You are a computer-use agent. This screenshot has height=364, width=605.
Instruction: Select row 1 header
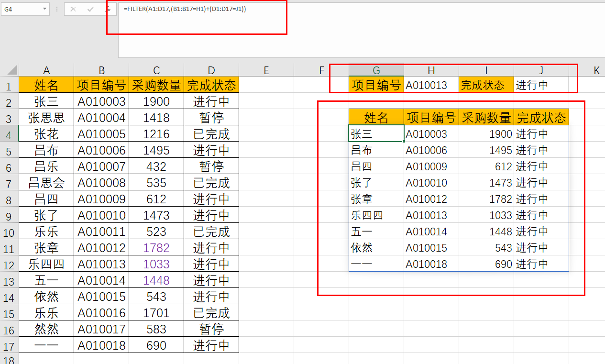tap(10, 85)
